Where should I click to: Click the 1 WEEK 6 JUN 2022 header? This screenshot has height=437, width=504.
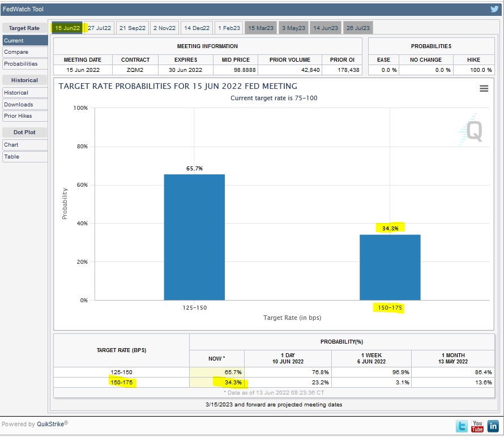(371, 358)
